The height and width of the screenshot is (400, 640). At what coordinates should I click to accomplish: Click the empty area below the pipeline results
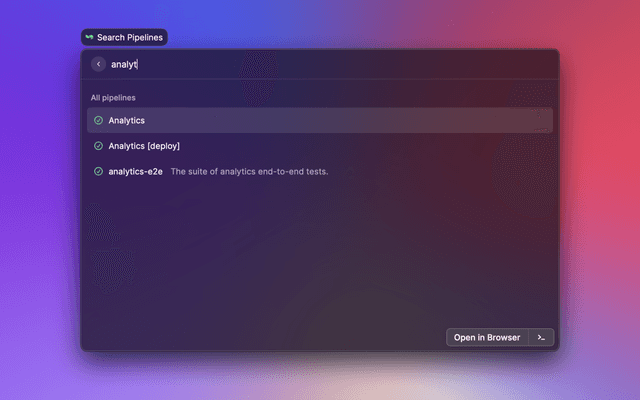[x=320, y=253]
